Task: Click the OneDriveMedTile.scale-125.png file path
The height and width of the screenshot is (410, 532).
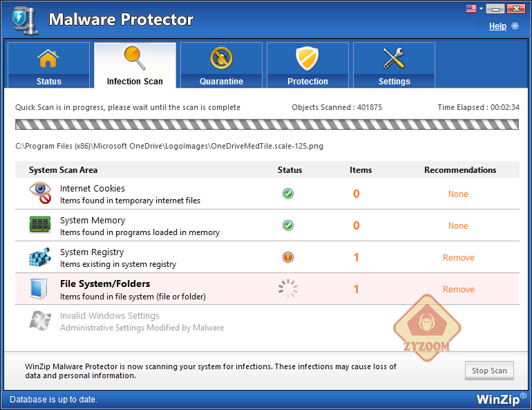Action: coord(169,147)
